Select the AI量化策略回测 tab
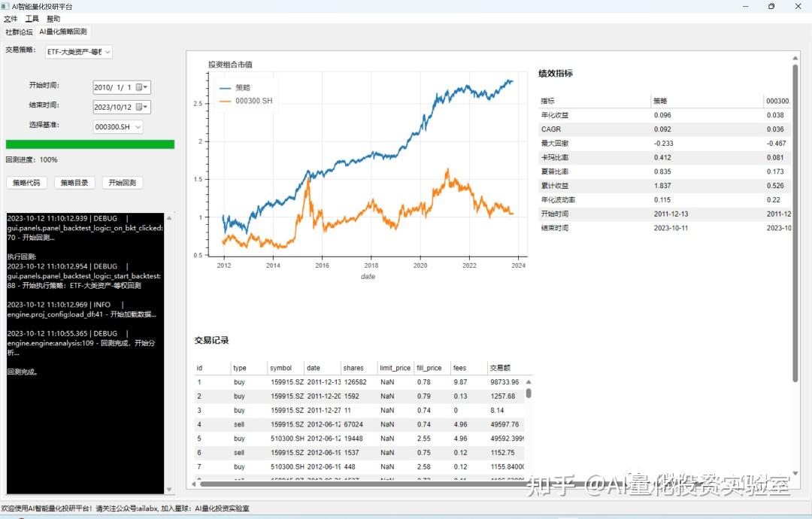Image resolution: width=812 pixels, height=519 pixels. pyautogui.click(x=63, y=32)
